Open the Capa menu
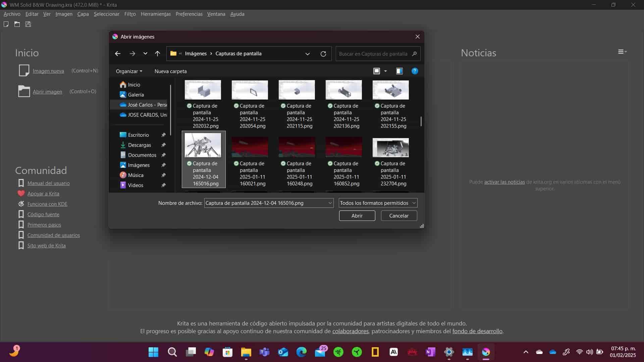 [x=83, y=14]
